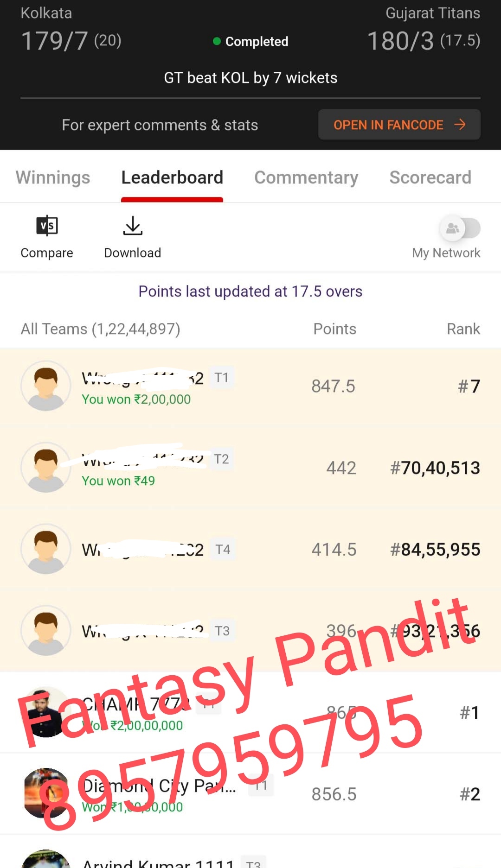
Task: Open the Winnings tab
Action: [53, 177]
